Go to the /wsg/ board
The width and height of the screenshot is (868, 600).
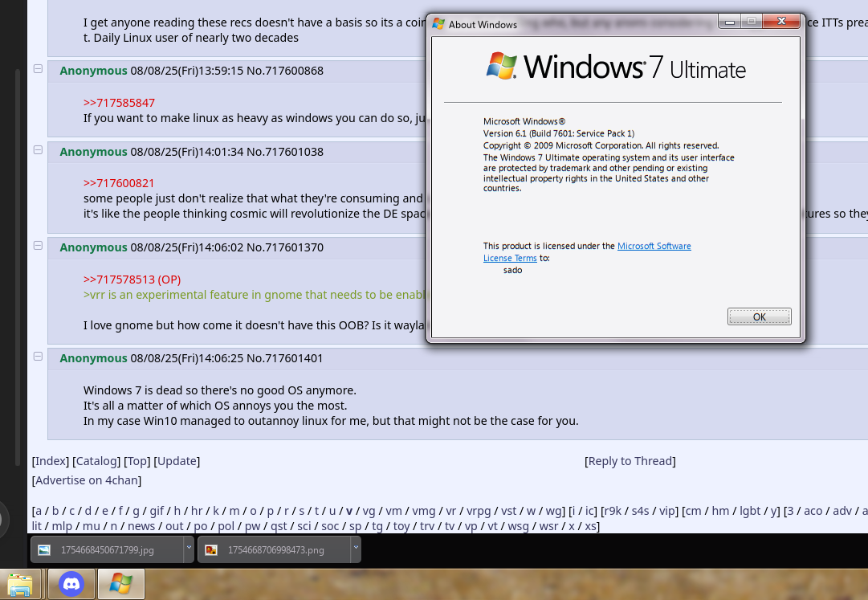518,526
